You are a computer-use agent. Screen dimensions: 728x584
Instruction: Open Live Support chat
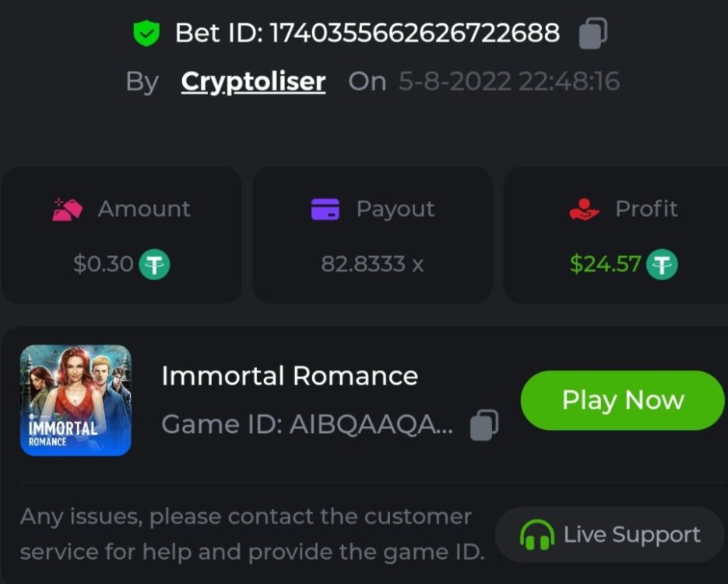[x=610, y=535]
